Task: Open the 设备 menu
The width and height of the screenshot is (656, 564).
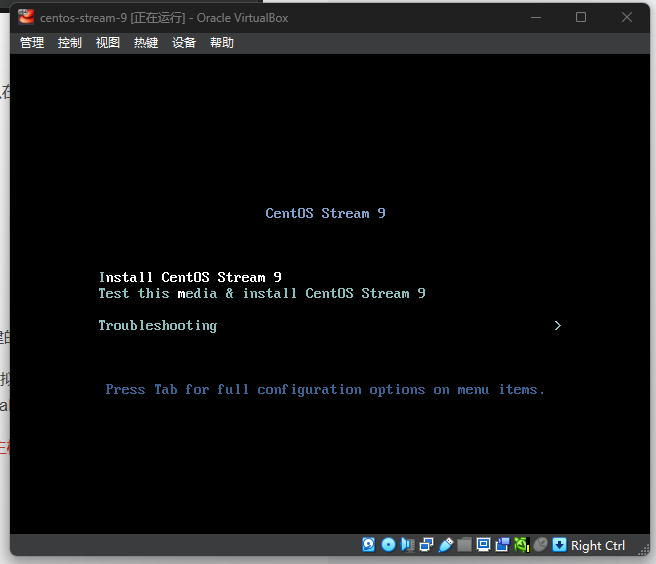Action: (x=184, y=43)
